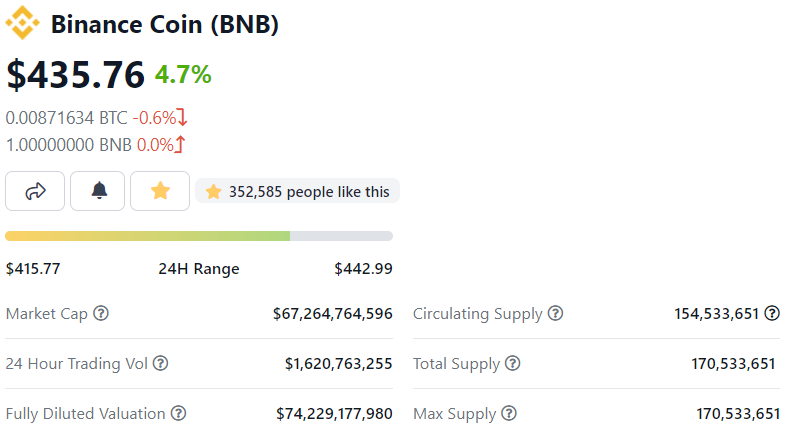
Task: Click the 0.00871634 BTC price line
Action: point(66,117)
